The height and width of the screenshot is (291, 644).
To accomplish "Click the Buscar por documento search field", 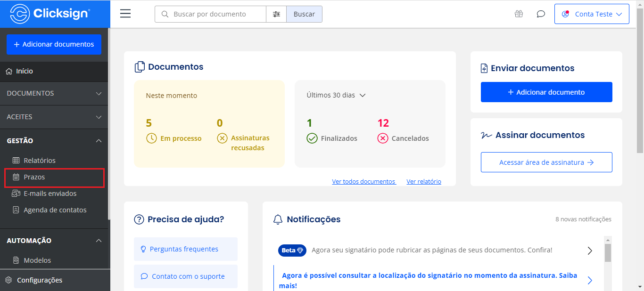I will (210, 14).
